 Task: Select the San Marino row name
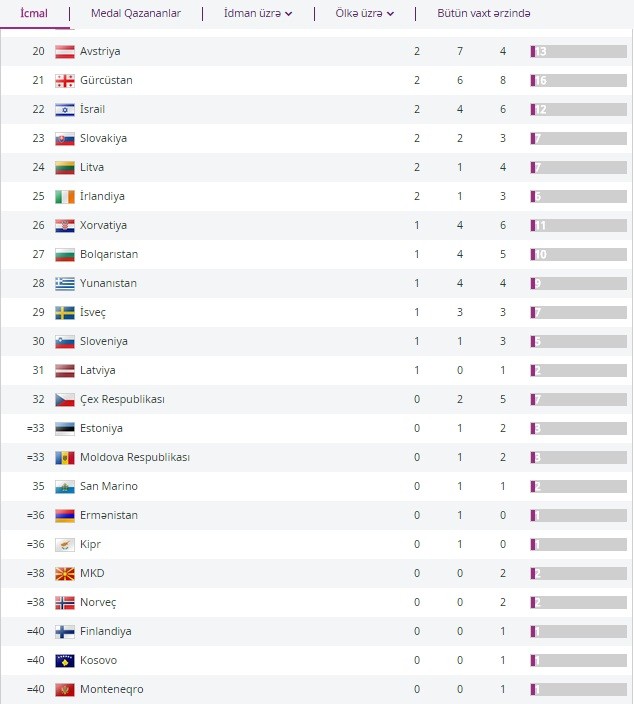click(109, 486)
